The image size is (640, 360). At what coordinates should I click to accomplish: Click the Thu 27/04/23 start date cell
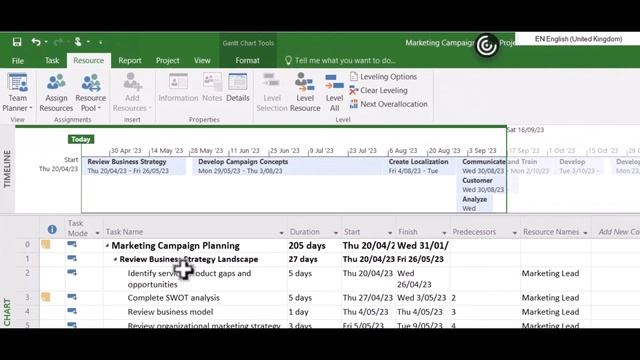click(x=368, y=298)
